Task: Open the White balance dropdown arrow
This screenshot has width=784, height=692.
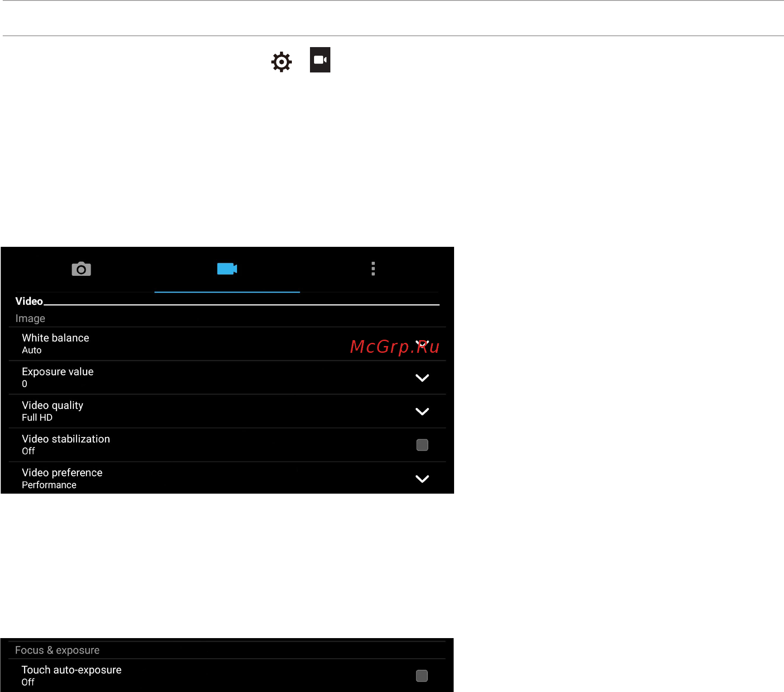Action: [422, 344]
